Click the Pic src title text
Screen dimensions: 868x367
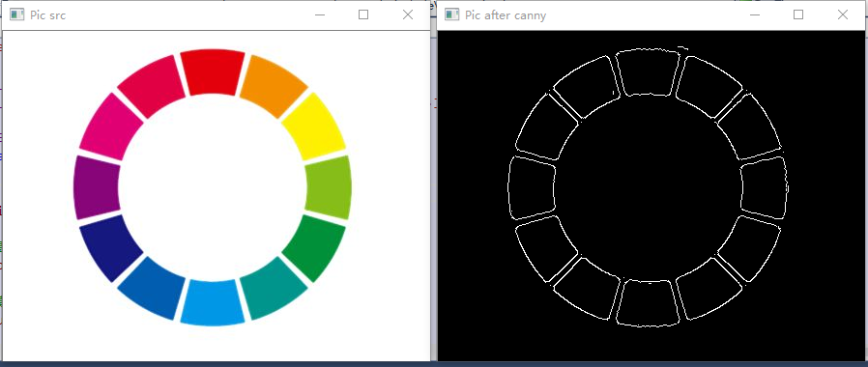48,15
